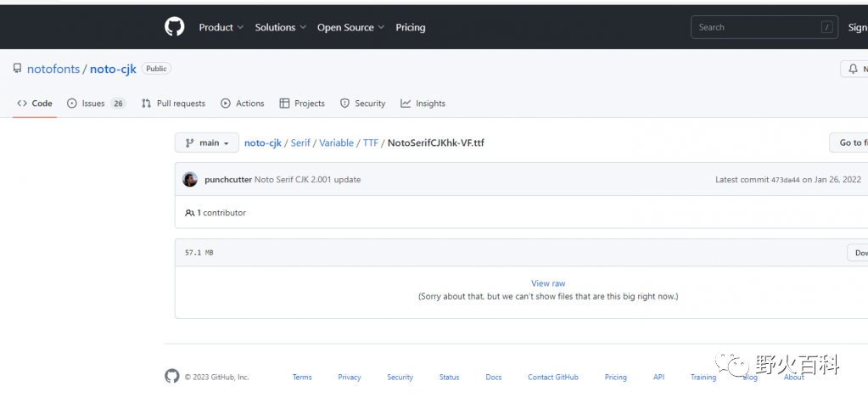Screen dimensions: 868x403
Task: Switch to the Code tab
Action: click(x=34, y=104)
